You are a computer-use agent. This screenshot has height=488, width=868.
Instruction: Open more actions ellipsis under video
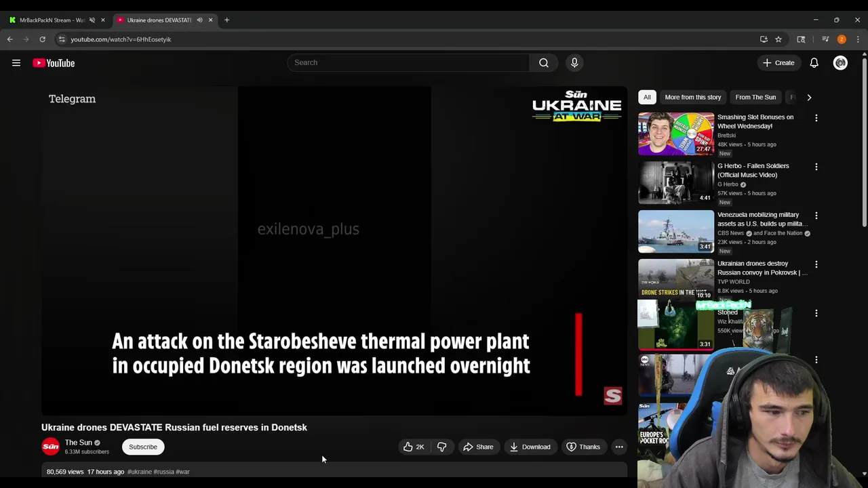619,447
